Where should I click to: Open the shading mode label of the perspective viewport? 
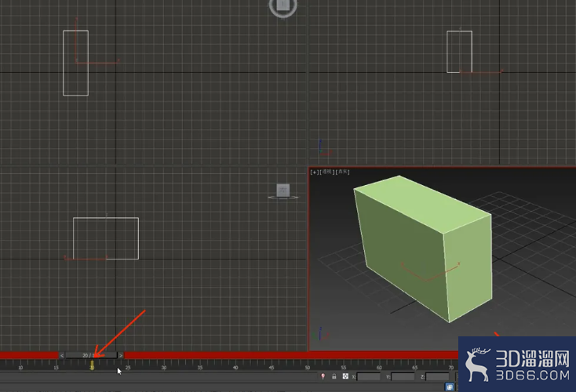342,172
